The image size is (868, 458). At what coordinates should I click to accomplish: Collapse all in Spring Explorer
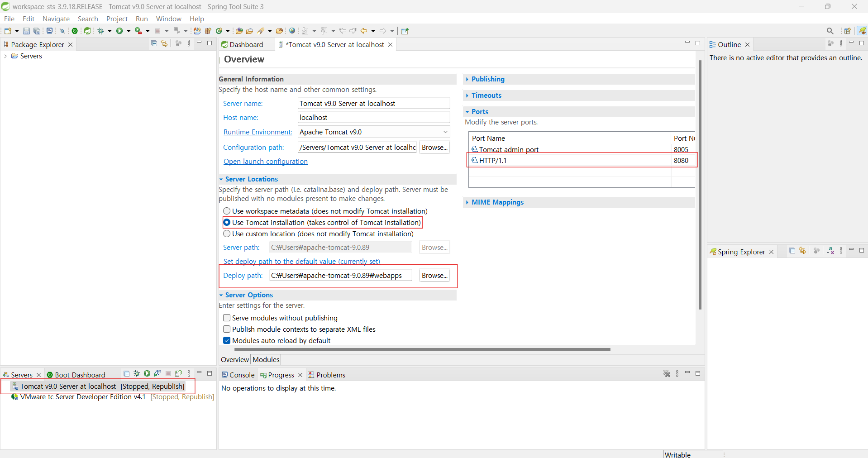pos(792,251)
